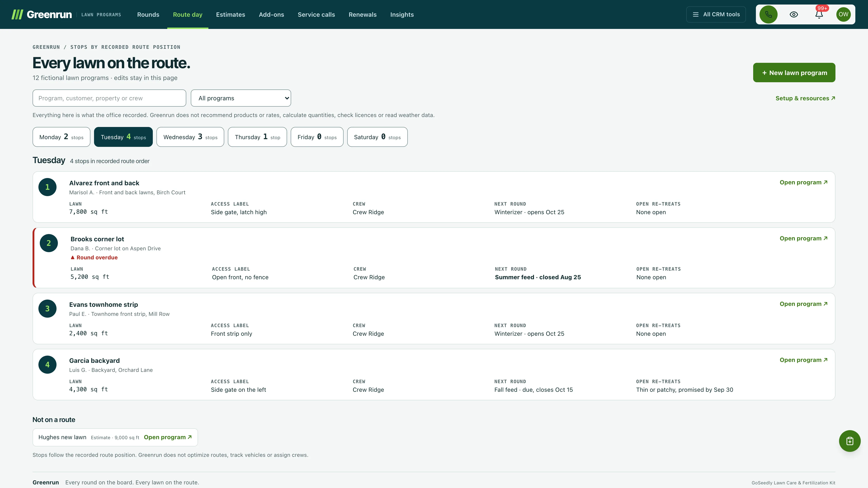The height and width of the screenshot is (488, 868).
Task: Open notifications bell with 99+ badge
Action: pyautogui.click(x=819, y=14)
